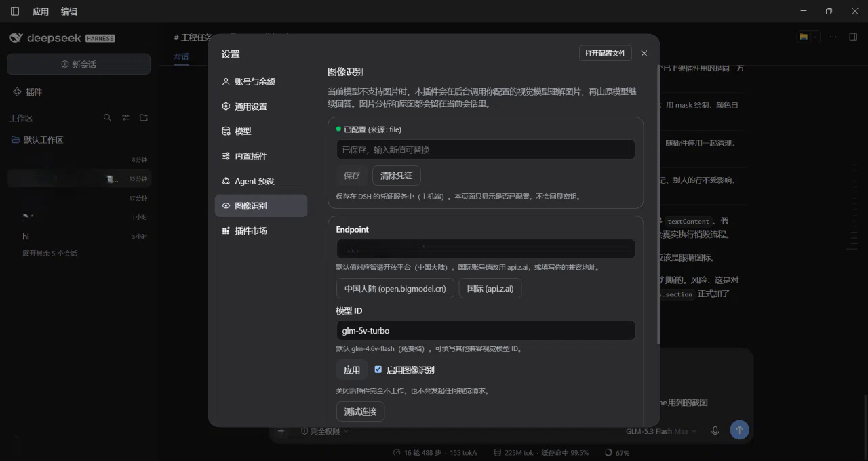Screen dimensions: 868x461
Task: Open the conversation named hi
Action: pos(79,237)
